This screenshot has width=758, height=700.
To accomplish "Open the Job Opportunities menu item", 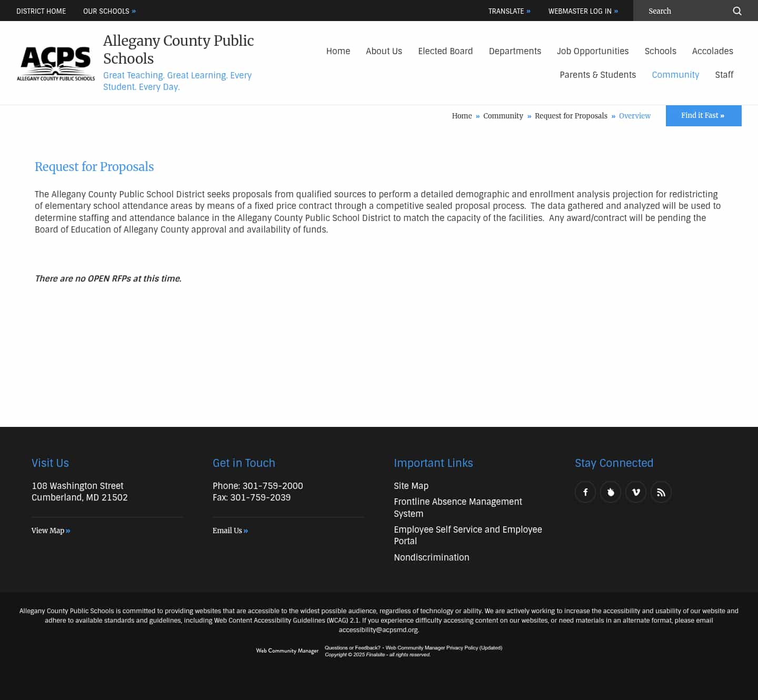I will point(593,51).
